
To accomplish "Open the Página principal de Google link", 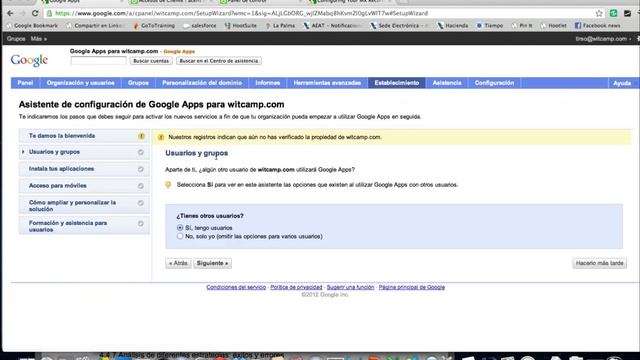I will coord(412,287).
